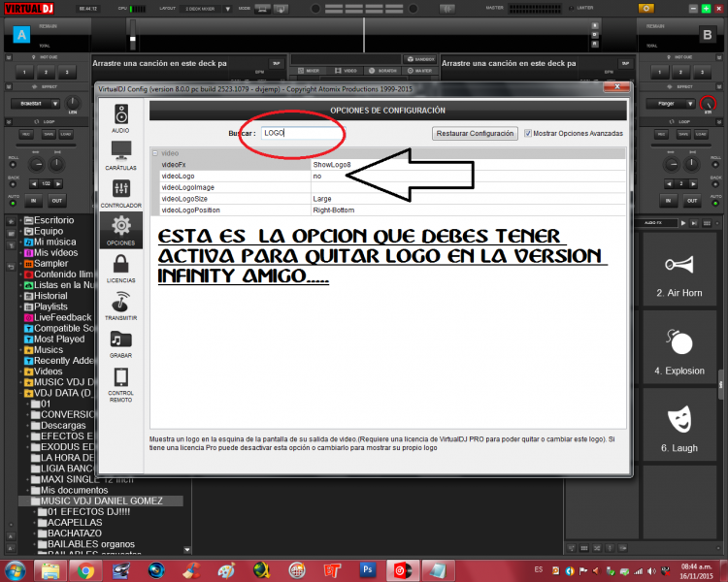Open the VirtualDJ settings gear button
This screenshot has height=582, width=728.
(x=645, y=9)
